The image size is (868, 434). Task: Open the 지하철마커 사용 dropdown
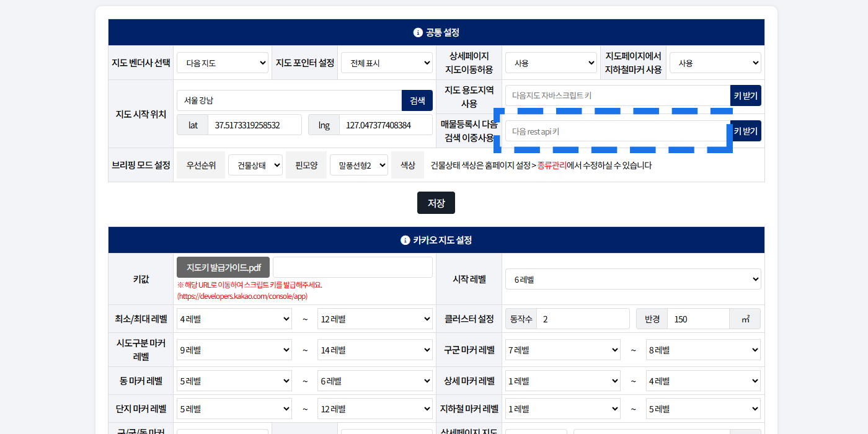pos(715,63)
